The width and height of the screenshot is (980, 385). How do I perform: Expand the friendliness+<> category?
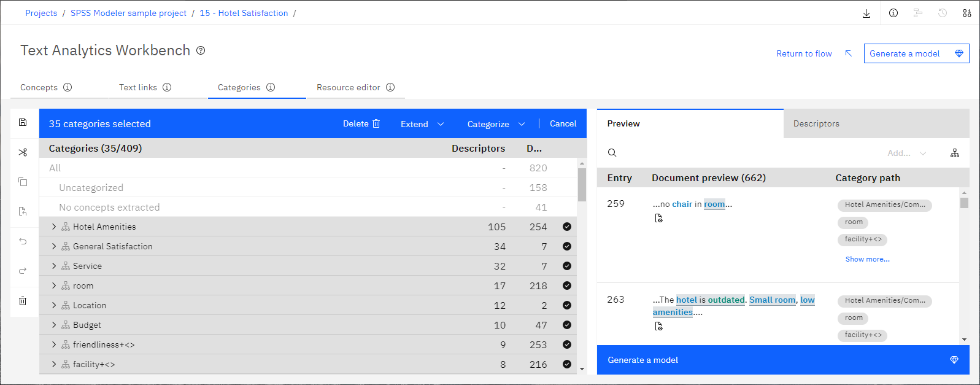pyautogui.click(x=54, y=344)
